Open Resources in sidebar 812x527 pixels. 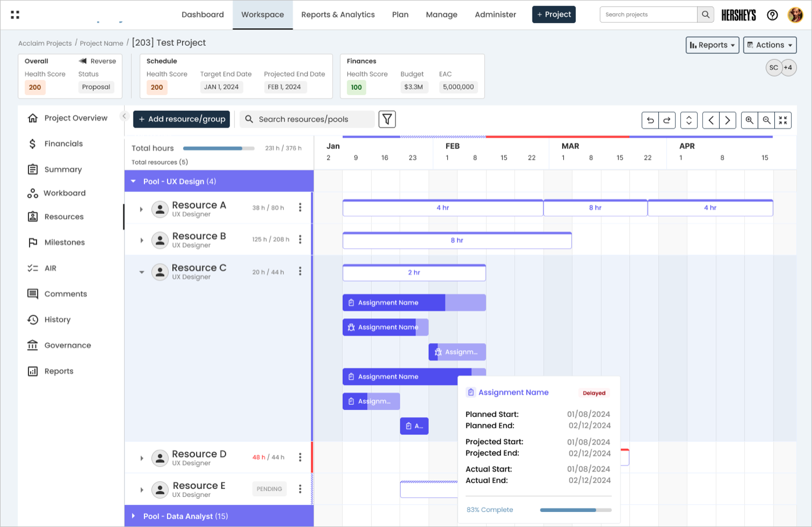[x=56, y=217]
